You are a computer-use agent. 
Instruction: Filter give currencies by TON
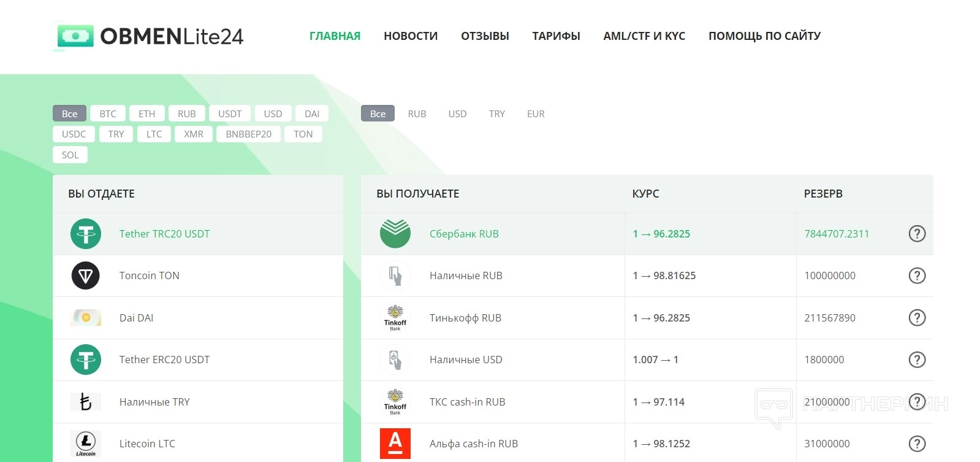pyautogui.click(x=303, y=134)
